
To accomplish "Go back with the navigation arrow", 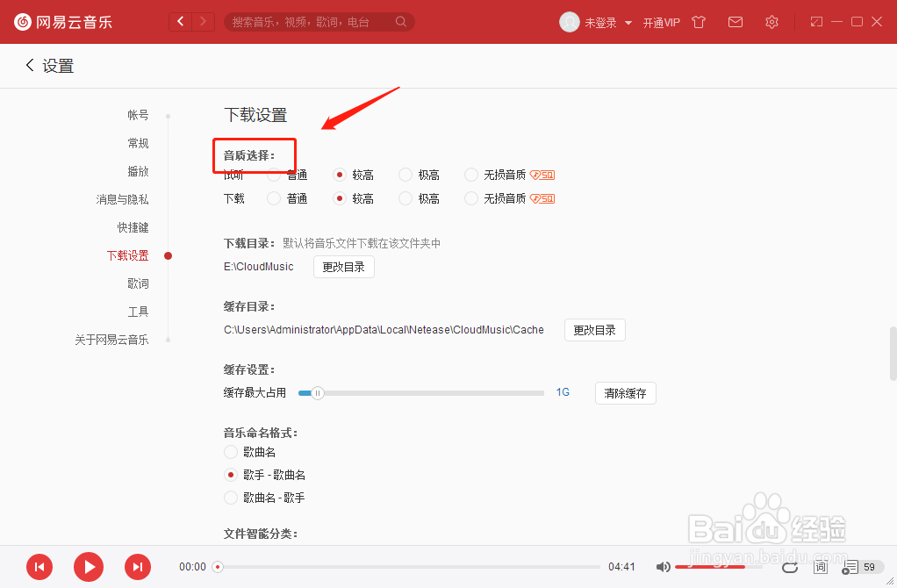I will [181, 22].
